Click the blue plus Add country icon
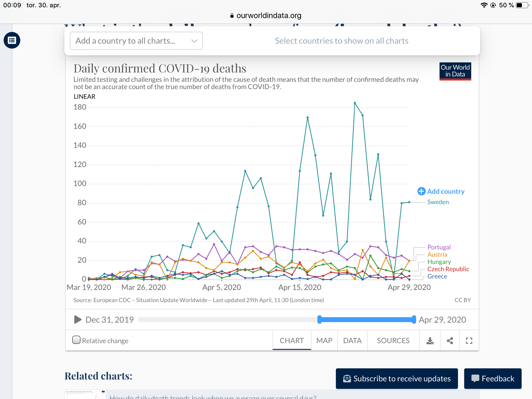The height and width of the screenshot is (399, 532). pyautogui.click(x=421, y=191)
